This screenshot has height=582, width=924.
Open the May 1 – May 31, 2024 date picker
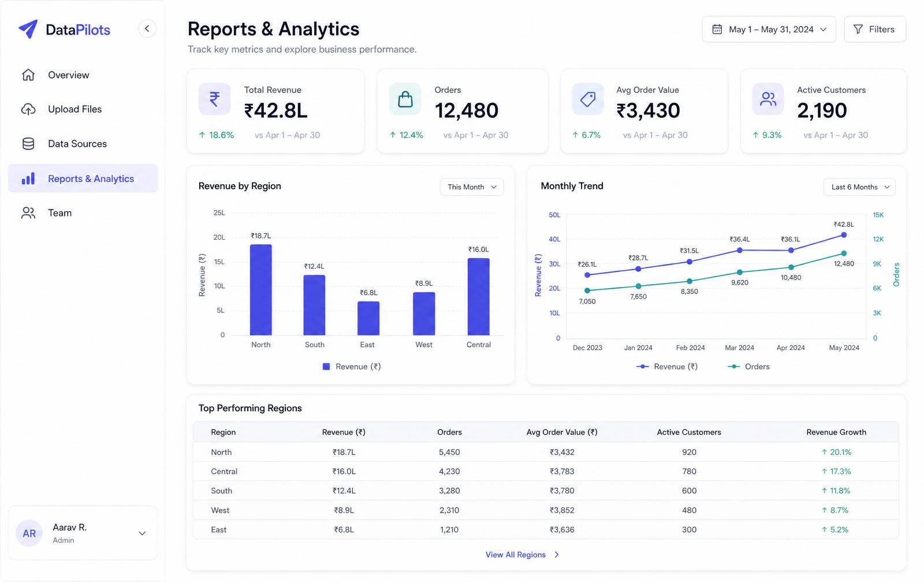[x=769, y=29]
